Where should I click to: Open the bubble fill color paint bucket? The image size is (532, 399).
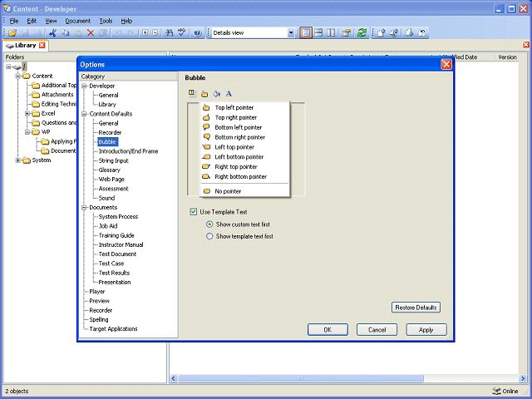pyautogui.click(x=216, y=94)
